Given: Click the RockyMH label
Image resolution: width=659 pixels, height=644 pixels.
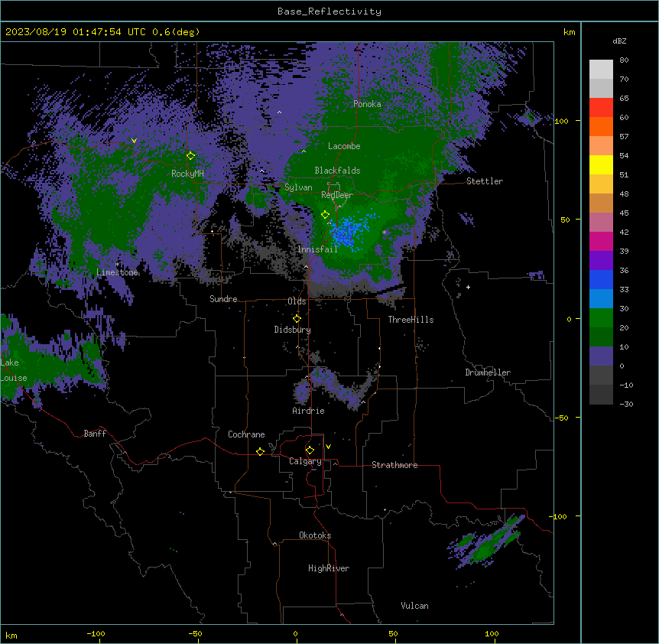Looking at the screenshot, I should click(x=187, y=174).
